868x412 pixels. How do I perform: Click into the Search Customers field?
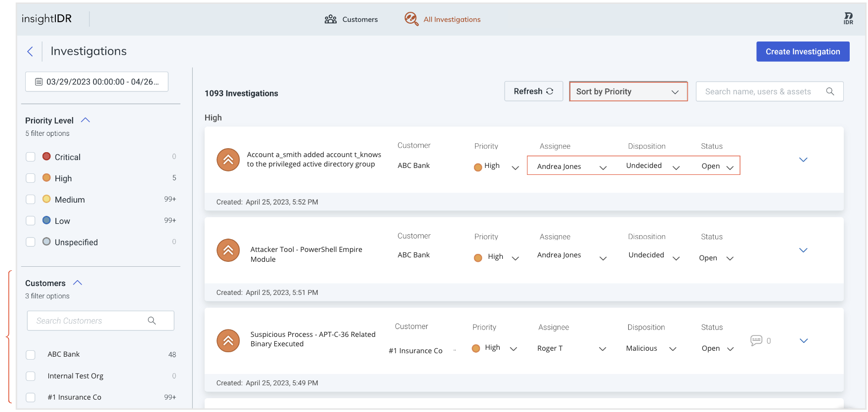click(x=89, y=321)
